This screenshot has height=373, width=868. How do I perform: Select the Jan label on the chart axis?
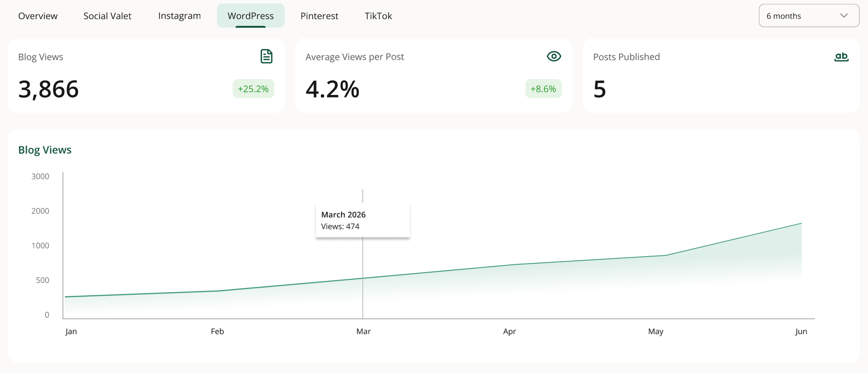coord(71,331)
